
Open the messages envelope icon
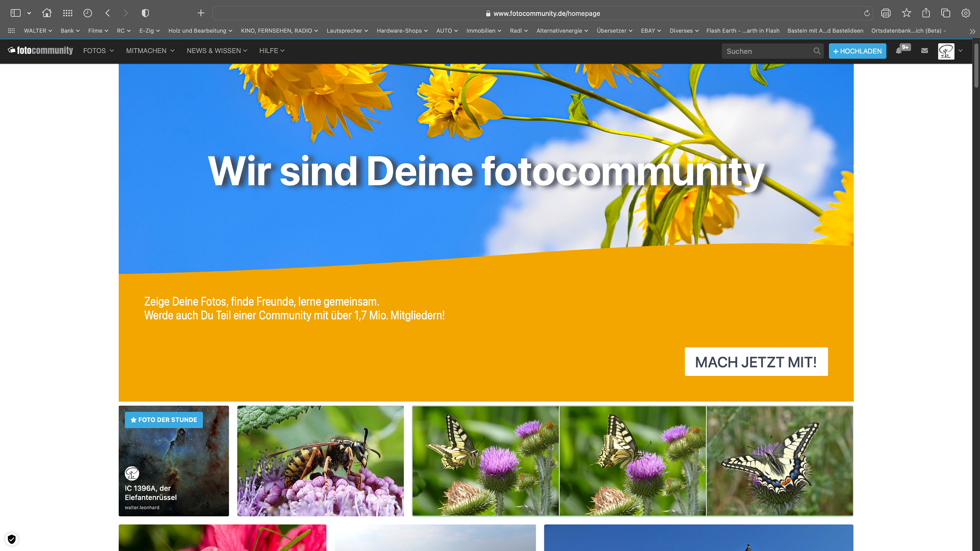point(924,51)
